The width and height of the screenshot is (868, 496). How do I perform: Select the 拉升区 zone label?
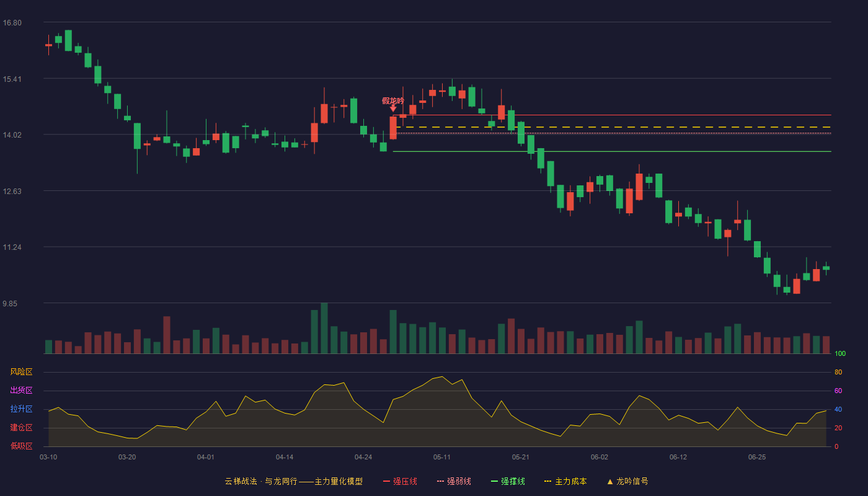pyautogui.click(x=21, y=409)
